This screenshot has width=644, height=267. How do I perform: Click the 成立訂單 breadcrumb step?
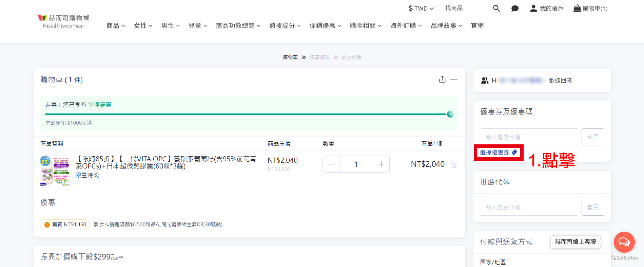click(x=351, y=57)
